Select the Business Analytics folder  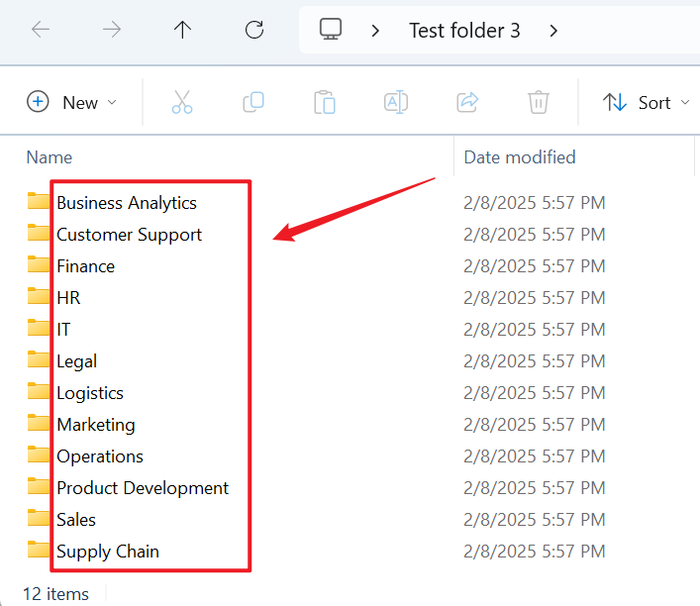pos(126,203)
